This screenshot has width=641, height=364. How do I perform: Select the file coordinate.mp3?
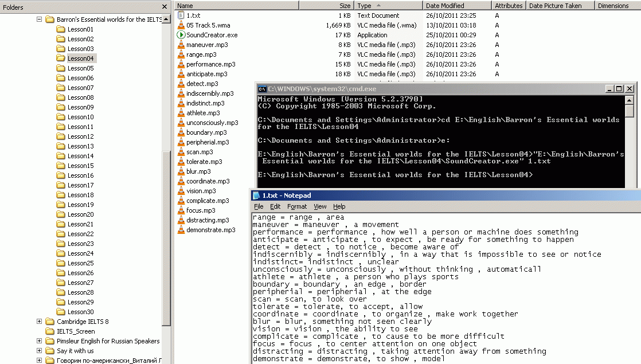208,181
